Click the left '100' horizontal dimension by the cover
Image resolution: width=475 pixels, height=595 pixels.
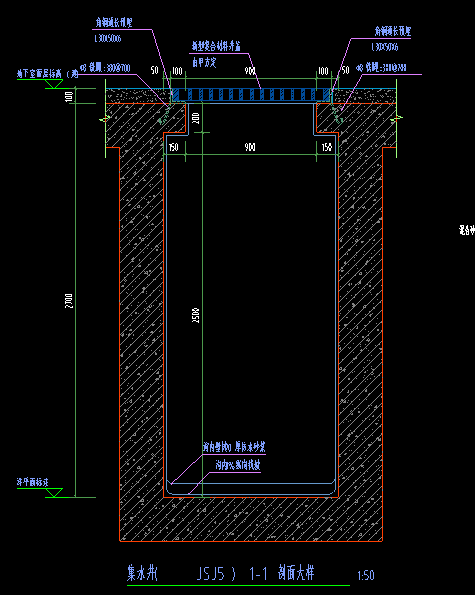pyautogui.click(x=177, y=71)
